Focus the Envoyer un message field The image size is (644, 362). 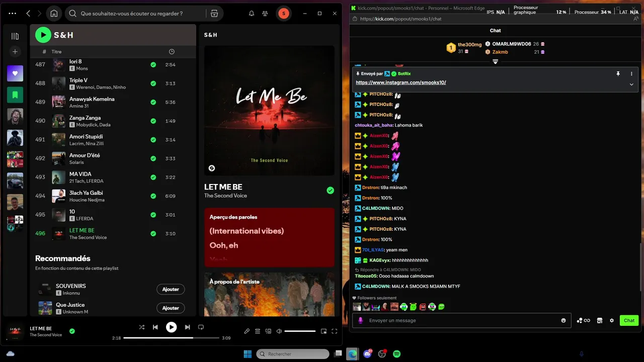click(461, 320)
